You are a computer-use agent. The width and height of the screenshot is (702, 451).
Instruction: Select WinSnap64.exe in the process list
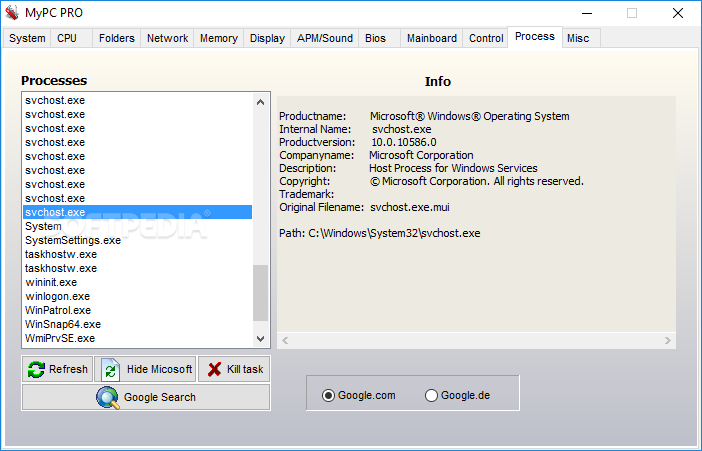pyautogui.click(x=137, y=324)
